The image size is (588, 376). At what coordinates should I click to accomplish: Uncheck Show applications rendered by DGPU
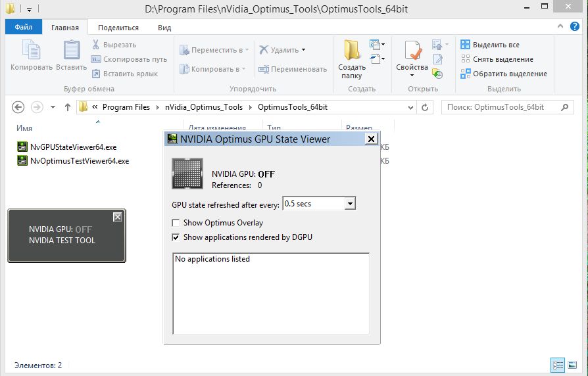pyautogui.click(x=176, y=237)
